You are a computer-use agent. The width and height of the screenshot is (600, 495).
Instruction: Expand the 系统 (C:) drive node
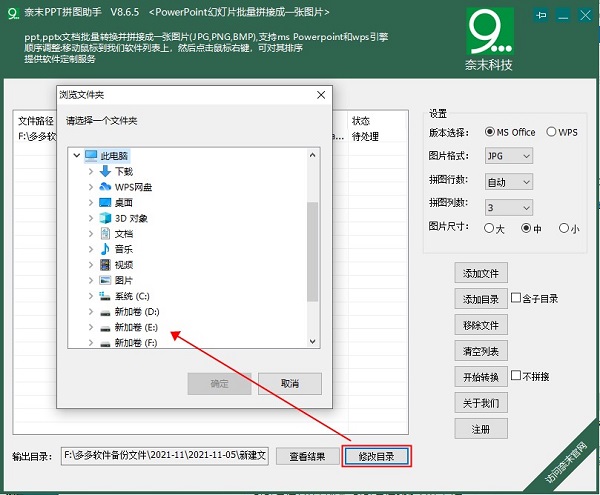[91, 296]
